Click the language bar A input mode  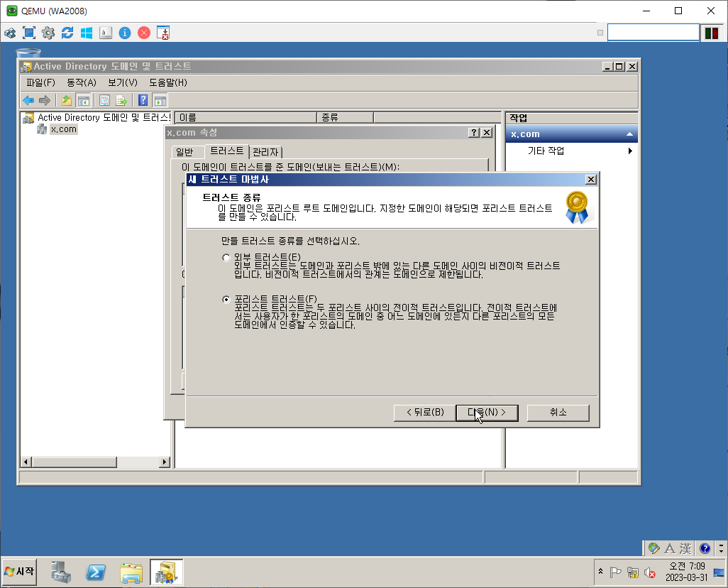(670, 548)
